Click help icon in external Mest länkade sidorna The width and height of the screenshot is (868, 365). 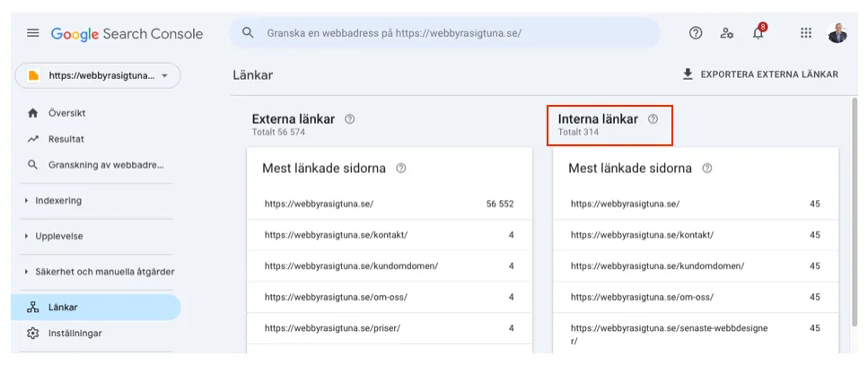click(x=400, y=169)
